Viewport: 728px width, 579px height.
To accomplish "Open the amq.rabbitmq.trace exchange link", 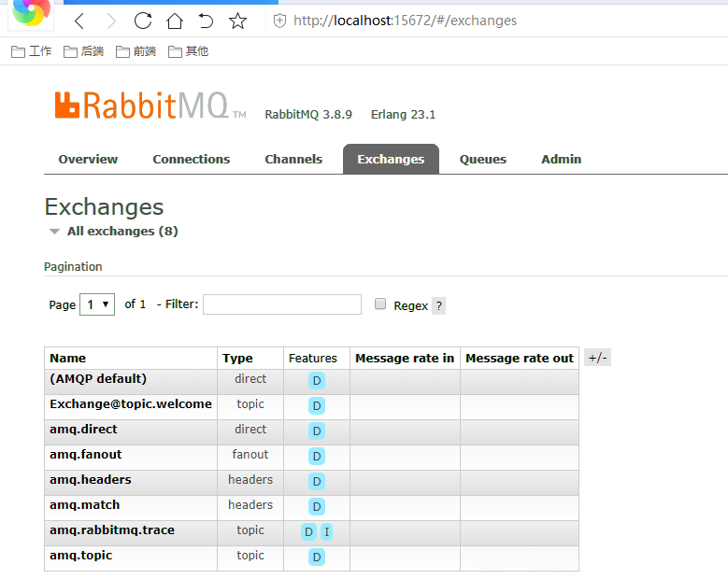I will [112, 530].
